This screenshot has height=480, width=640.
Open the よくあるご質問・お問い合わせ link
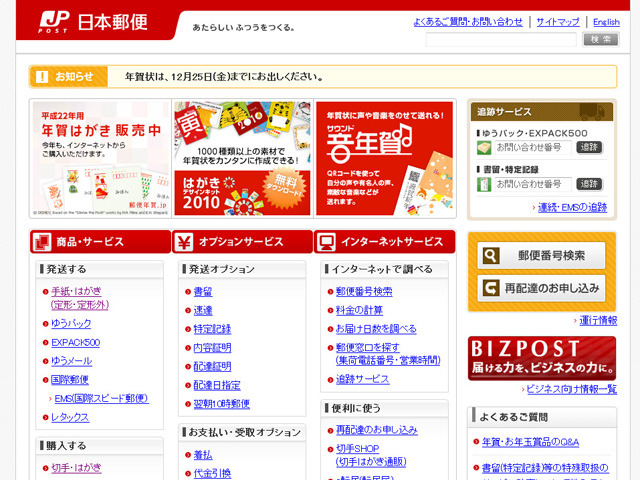[x=468, y=22]
